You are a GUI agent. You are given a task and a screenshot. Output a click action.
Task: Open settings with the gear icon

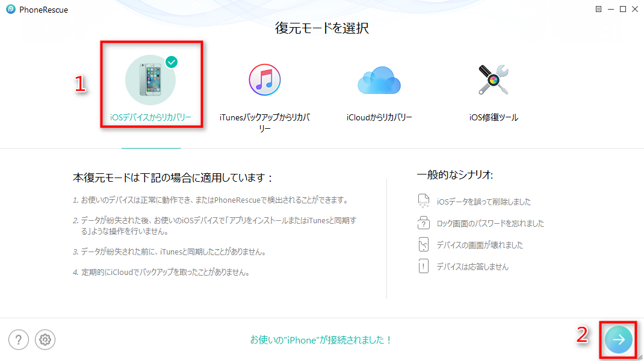(x=45, y=340)
